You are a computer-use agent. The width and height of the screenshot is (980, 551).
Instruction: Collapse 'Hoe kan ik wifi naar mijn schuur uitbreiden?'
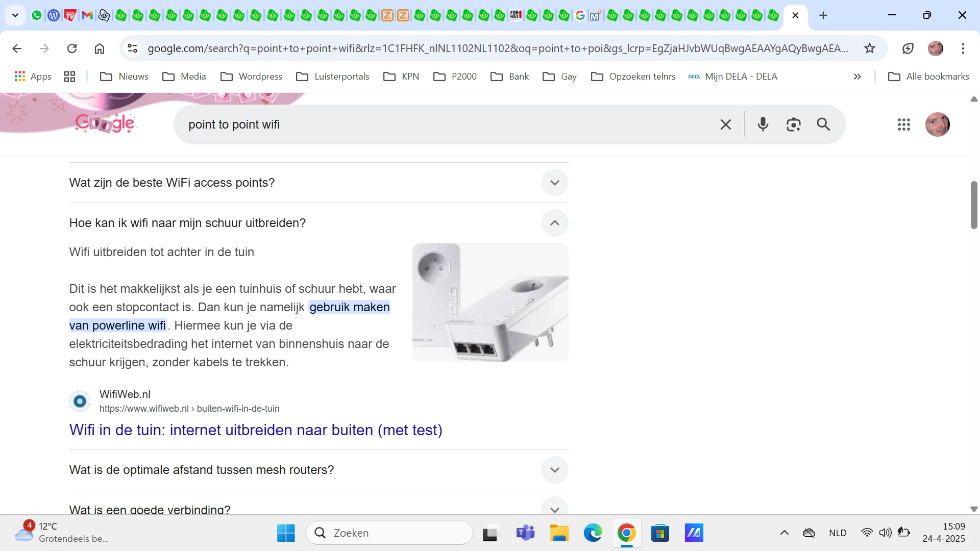(x=554, y=223)
